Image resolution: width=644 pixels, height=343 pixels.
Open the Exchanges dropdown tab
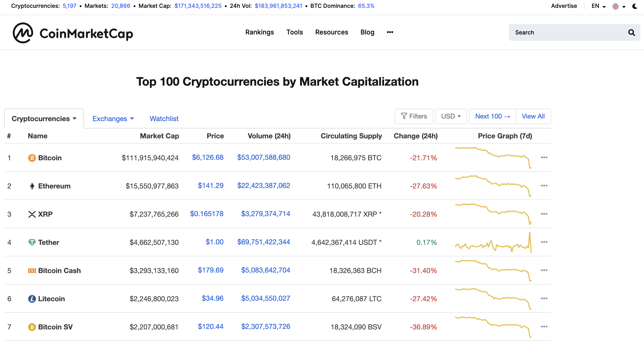[113, 119]
